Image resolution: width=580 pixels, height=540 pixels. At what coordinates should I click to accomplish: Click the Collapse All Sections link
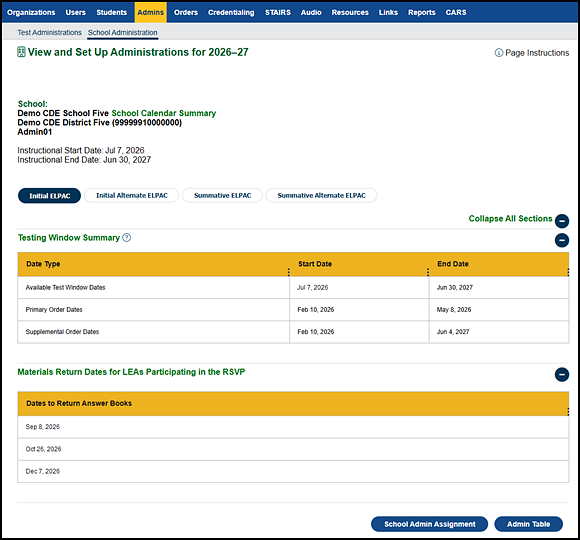[510, 219]
